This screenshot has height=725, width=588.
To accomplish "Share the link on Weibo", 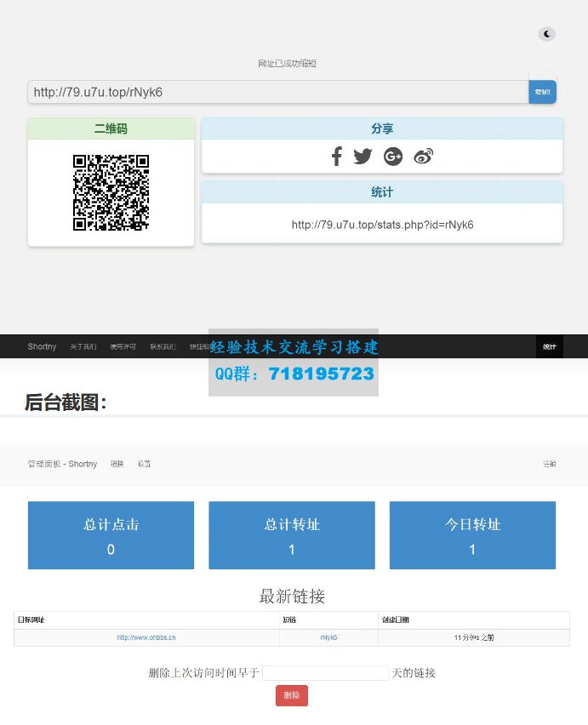I will pos(424,157).
